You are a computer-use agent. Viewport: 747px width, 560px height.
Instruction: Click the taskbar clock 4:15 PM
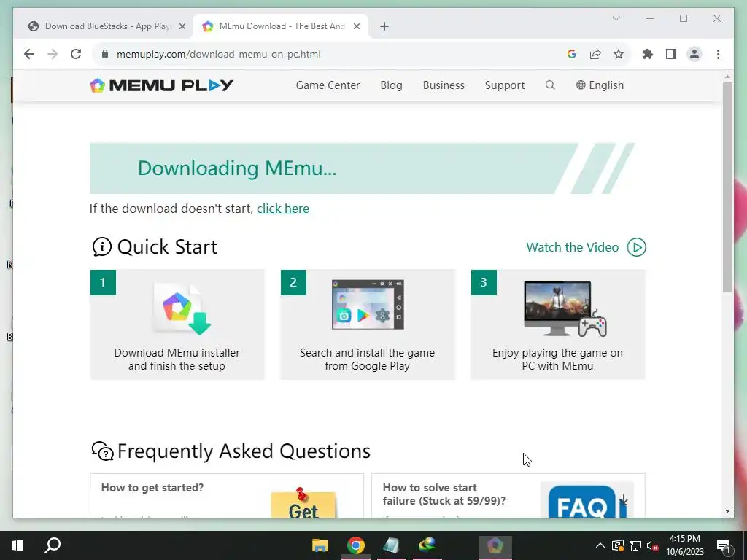click(684, 539)
